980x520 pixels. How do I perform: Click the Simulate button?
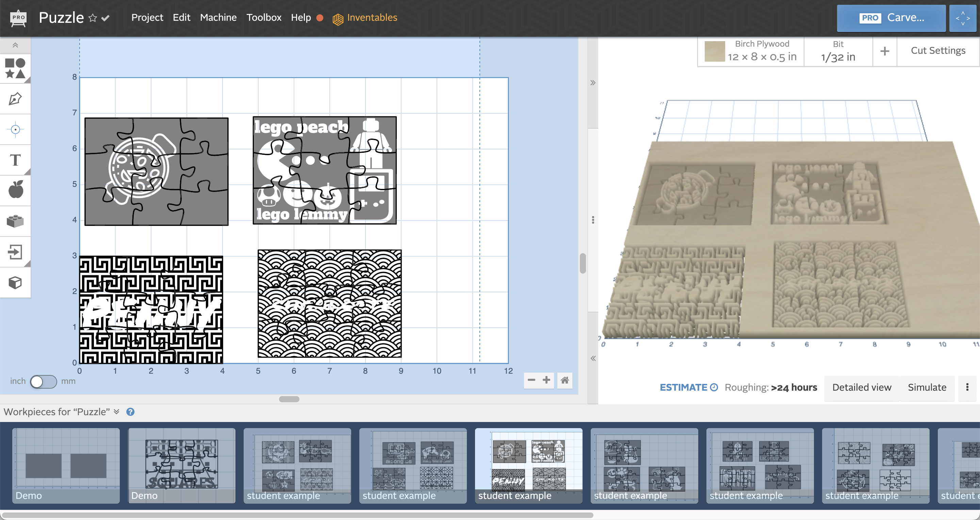(x=927, y=388)
